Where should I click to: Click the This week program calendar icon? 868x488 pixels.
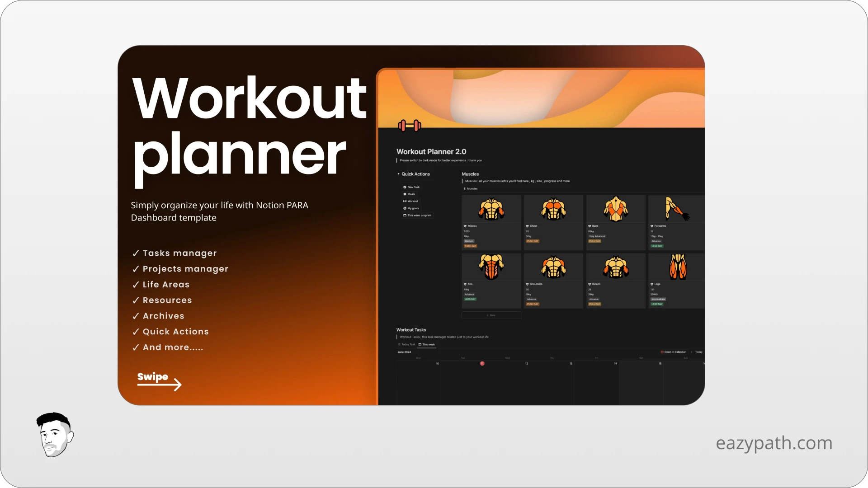405,216
